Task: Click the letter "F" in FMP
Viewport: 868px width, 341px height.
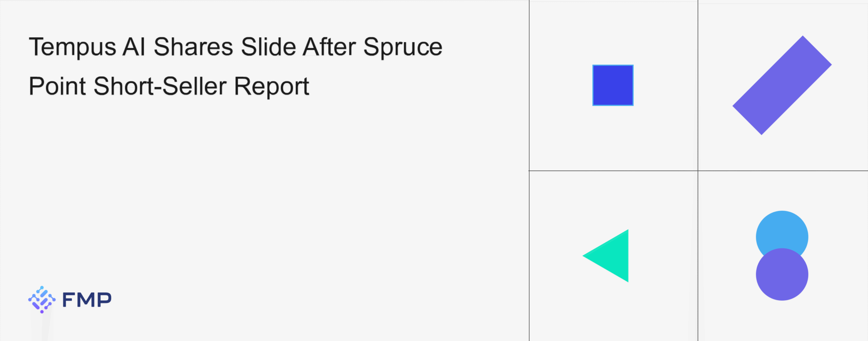Action: pos(68,300)
